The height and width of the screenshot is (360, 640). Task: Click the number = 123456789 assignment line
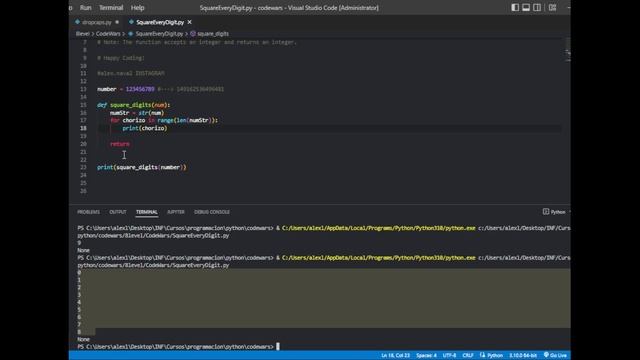pyautogui.click(x=126, y=89)
